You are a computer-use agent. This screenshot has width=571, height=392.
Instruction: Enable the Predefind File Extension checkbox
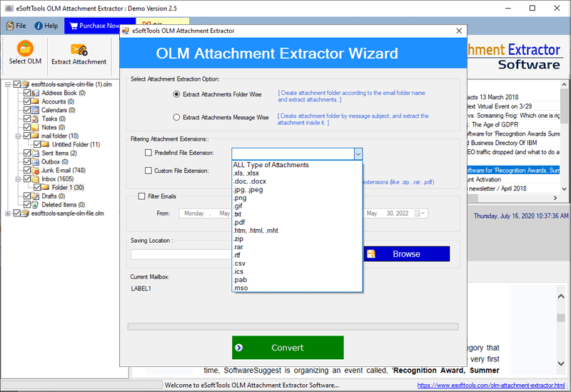148,153
